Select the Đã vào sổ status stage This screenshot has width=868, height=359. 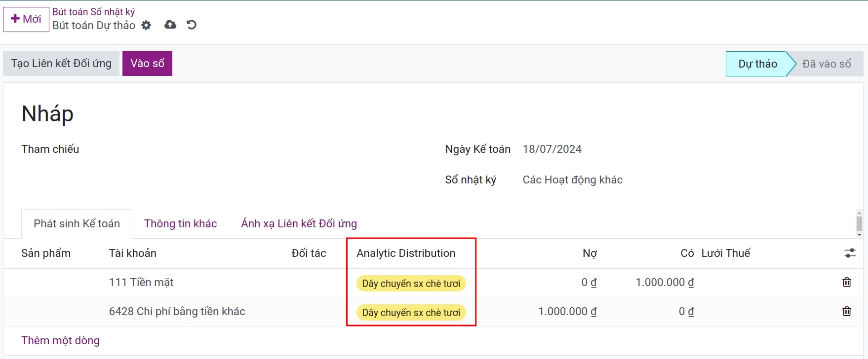click(826, 64)
